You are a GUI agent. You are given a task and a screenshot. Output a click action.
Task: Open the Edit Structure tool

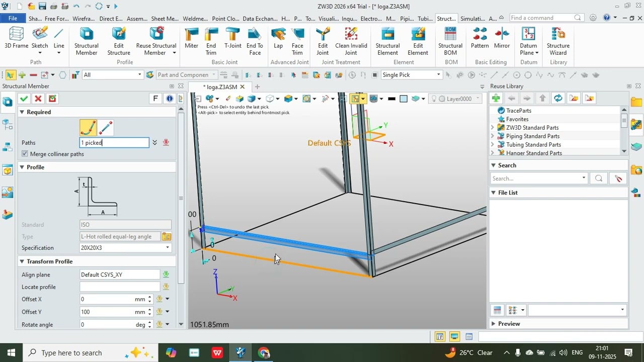pyautogui.click(x=119, y=41)
